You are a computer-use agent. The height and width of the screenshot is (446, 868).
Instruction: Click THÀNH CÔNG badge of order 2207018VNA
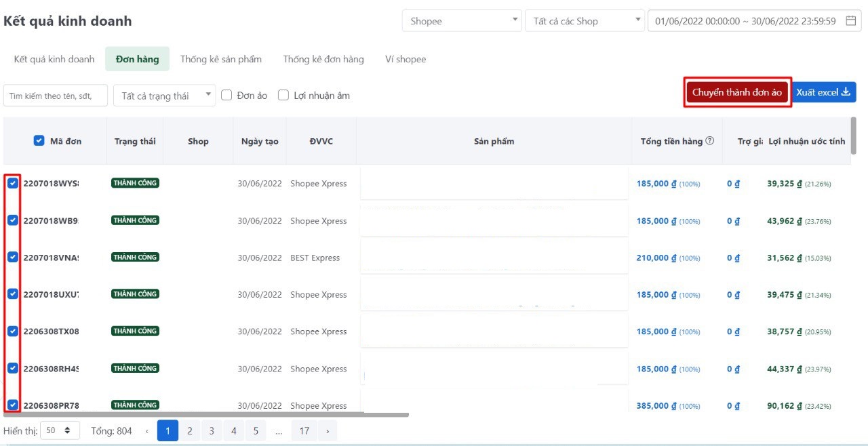pos(135,257)
